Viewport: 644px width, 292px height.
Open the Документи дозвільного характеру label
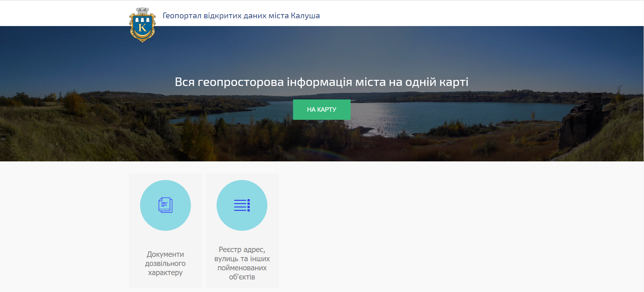165,263
